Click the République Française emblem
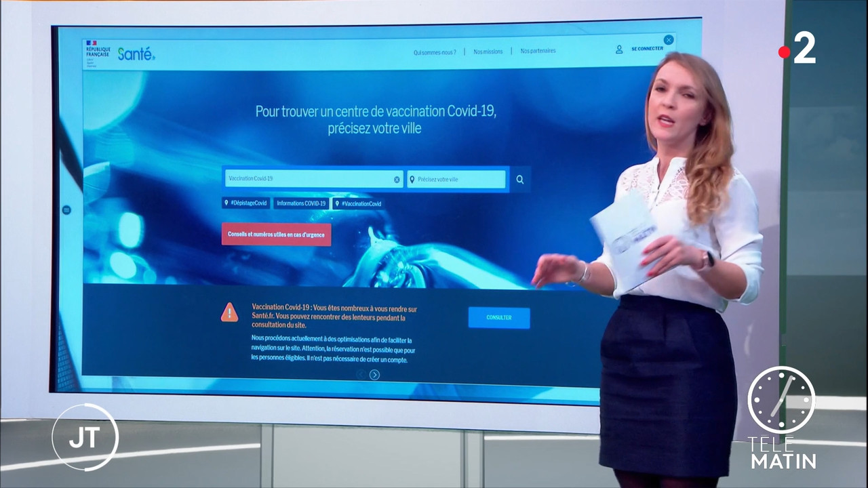This screenshot has width=868, height=488. click(98, 54)
